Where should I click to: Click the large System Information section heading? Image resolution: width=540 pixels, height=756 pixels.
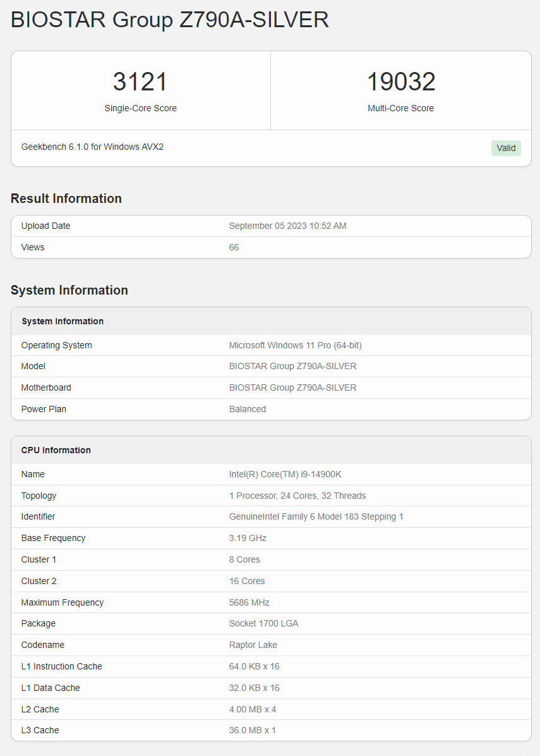(69, 290)
